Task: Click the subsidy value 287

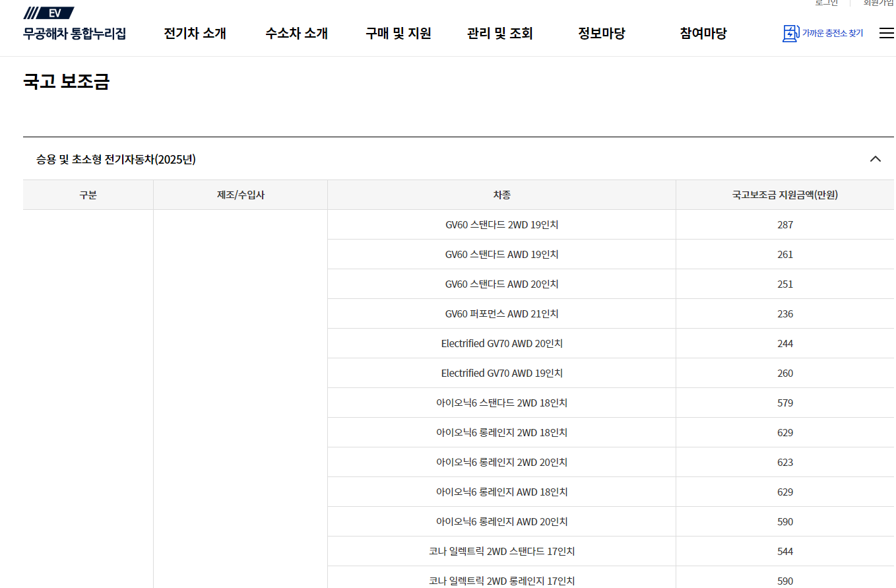Action: pyautogui.click(x=785, y=224)
